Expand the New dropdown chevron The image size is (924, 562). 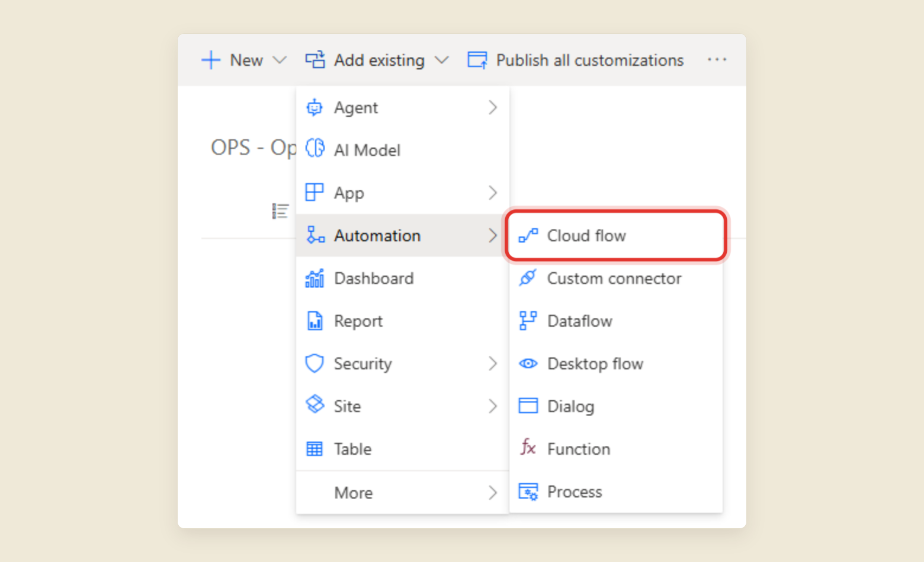(280, 60)
